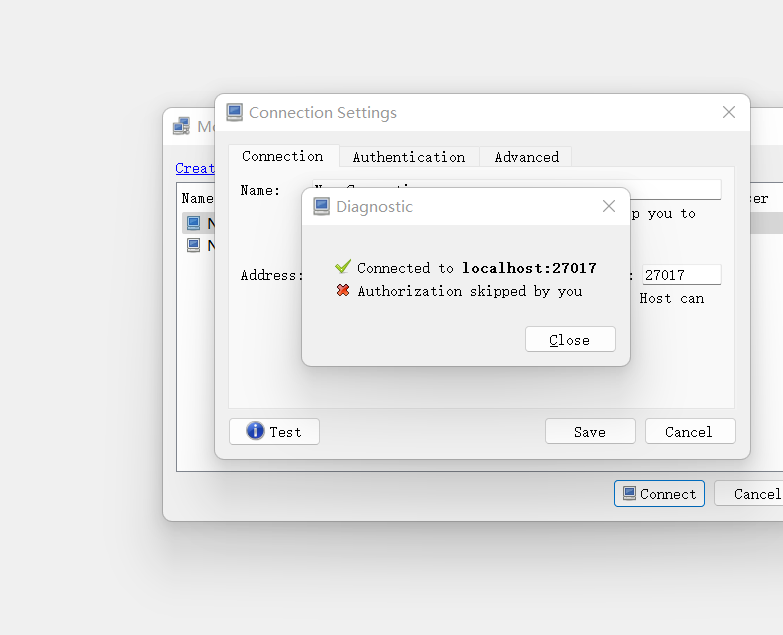This screenshot has width=783, height=635.
Task: Select the first connection's computer icon in list
Action: [x=194, y=223]
